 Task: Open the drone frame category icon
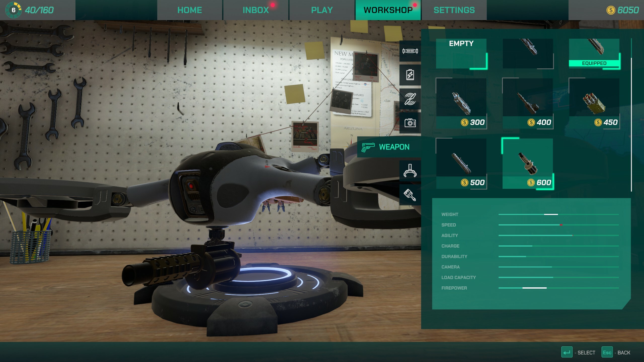tap(410, 51)
